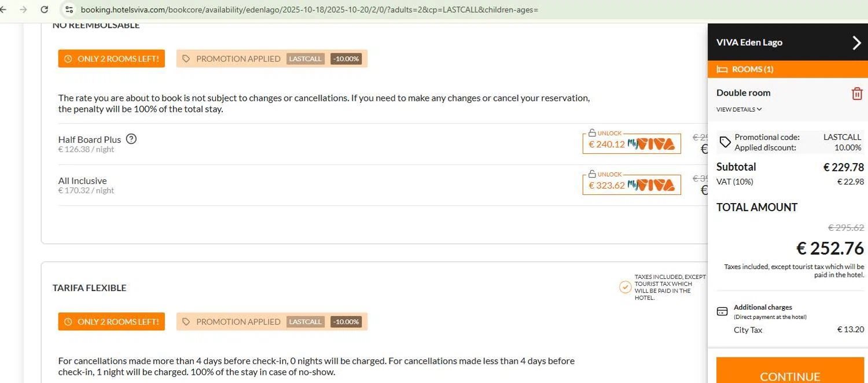Select the € 170.32 / night rate text
The height and width of the screenshot is (383, 868).
coord(86,190)
